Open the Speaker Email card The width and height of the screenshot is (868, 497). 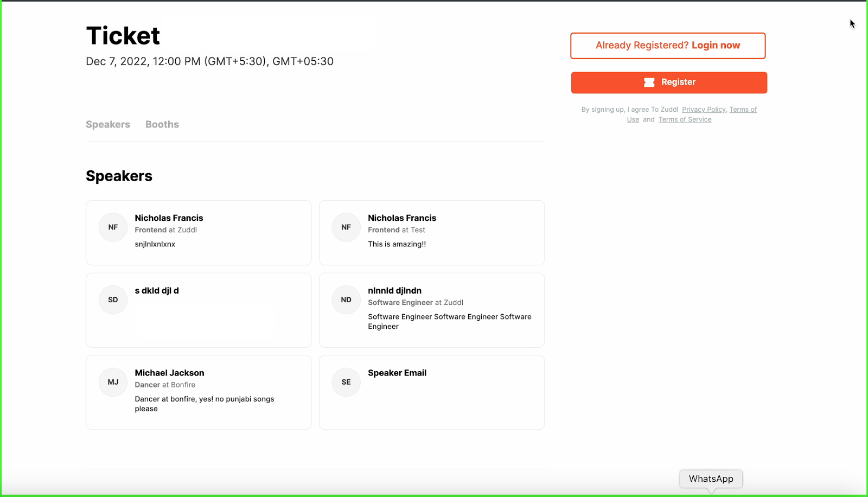[431, 392]
